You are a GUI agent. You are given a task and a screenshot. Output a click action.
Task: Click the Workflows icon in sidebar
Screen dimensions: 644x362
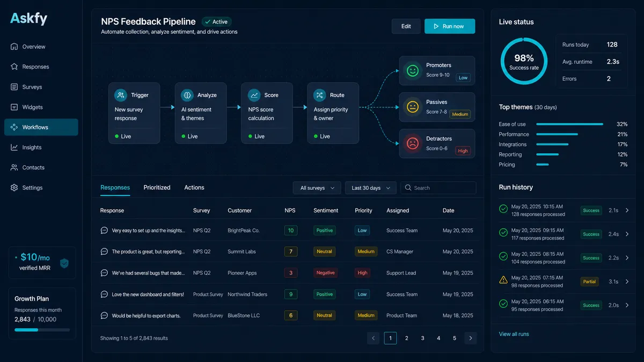[14, 127]
